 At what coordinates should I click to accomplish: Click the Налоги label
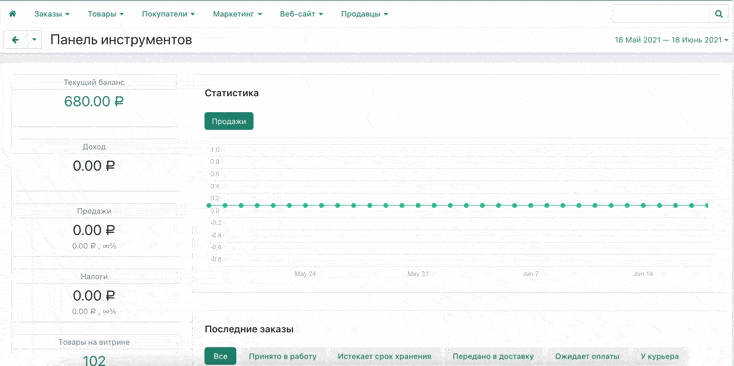point(94,277)
